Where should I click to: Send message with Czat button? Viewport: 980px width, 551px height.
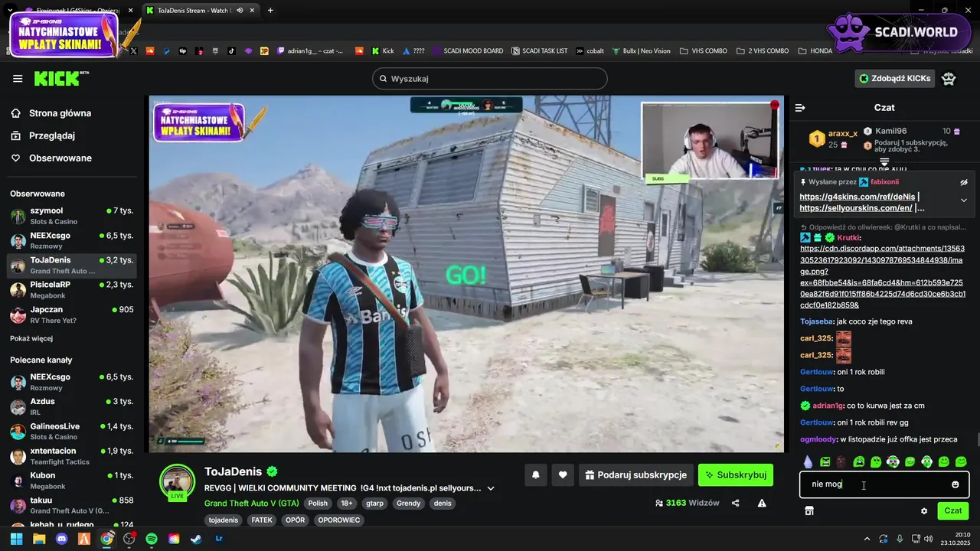pyautogui.click(x=953, y=510)
